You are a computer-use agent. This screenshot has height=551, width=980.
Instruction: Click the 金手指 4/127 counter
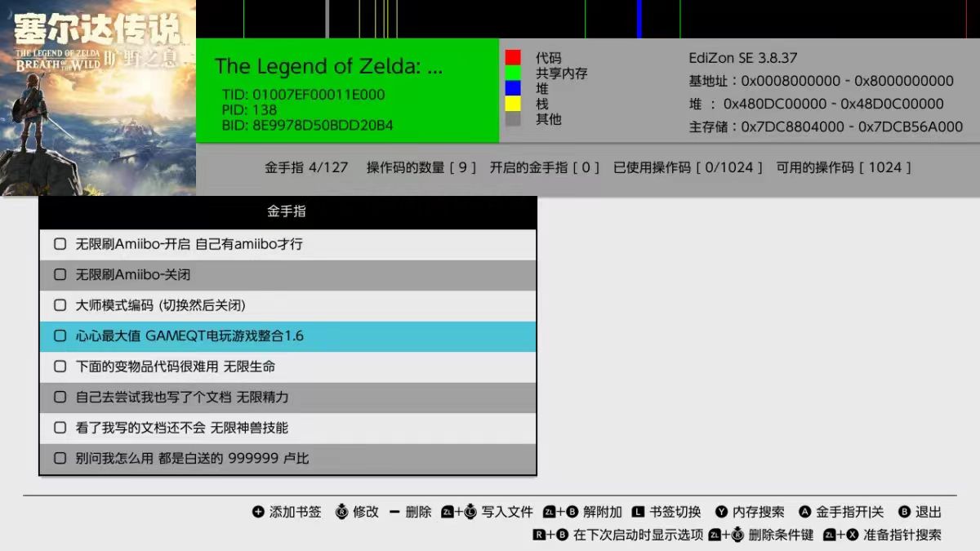pos(306,167)
